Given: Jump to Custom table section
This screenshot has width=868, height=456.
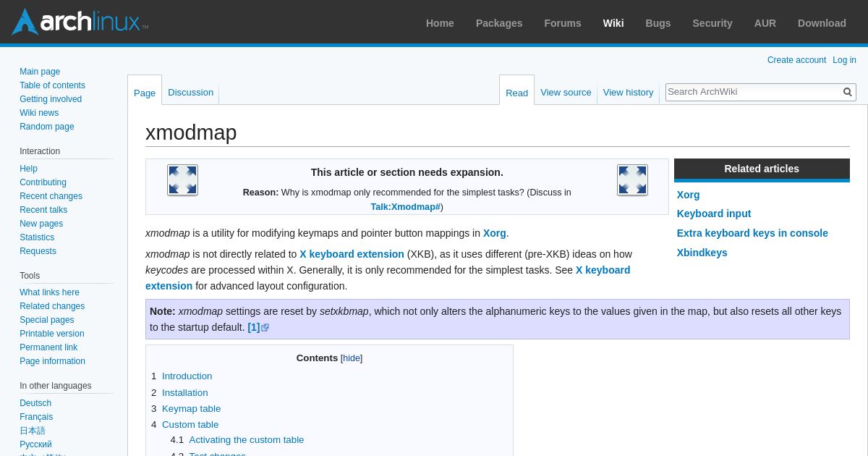Looking at the screenshot, I should [190, 424].
